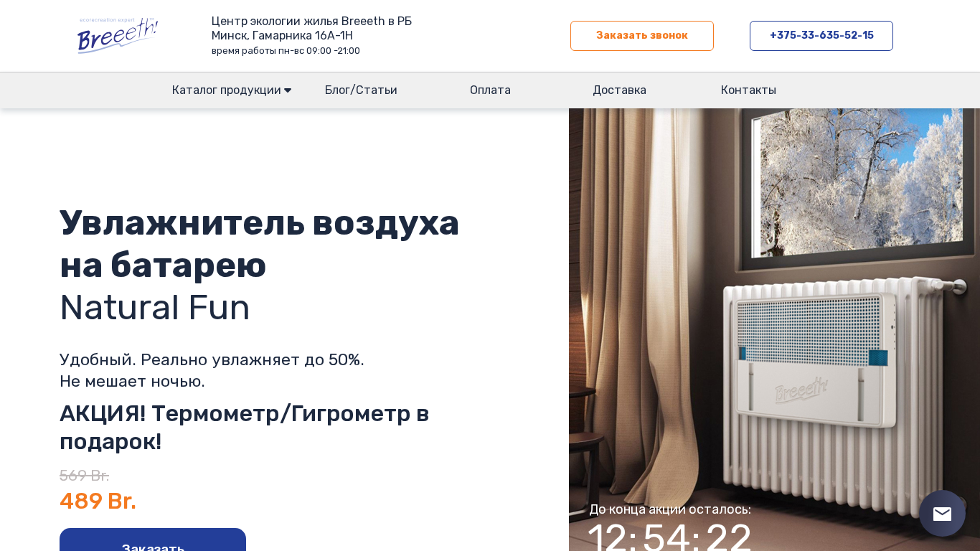This screenshot has width=980, height=551.
Task: Open the Оплата menu item
Action: 490,90
